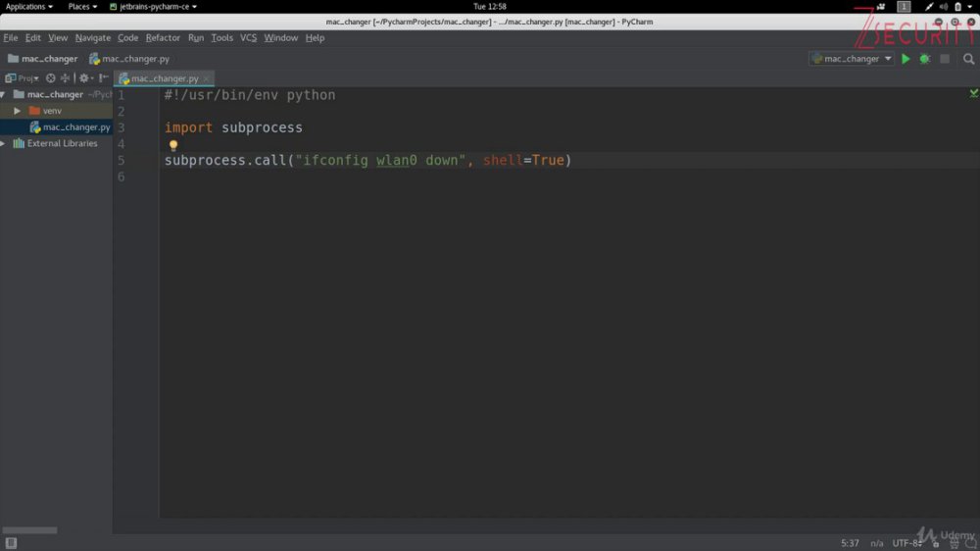Open the Edit menu

pyautogui.click(x=33, y=37)
